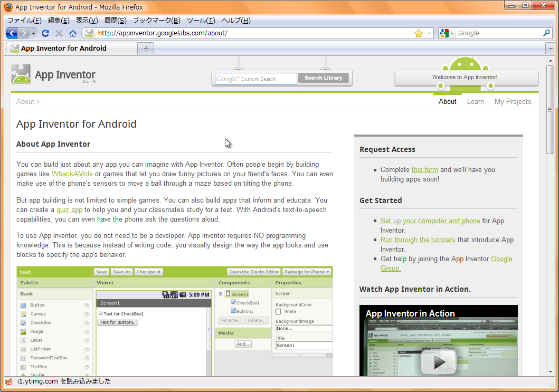Viewport: 559px width, 392px height.
Task: Click the PasswordTextBox palette icon
Action: (23, 358)
